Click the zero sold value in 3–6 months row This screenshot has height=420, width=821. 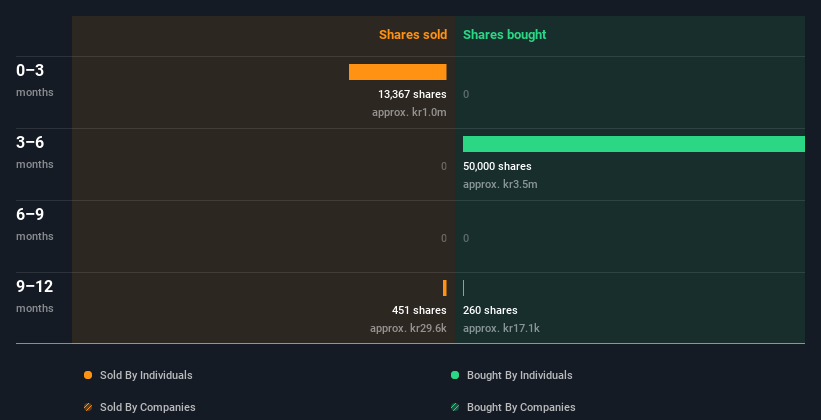(x=444, y=167)
